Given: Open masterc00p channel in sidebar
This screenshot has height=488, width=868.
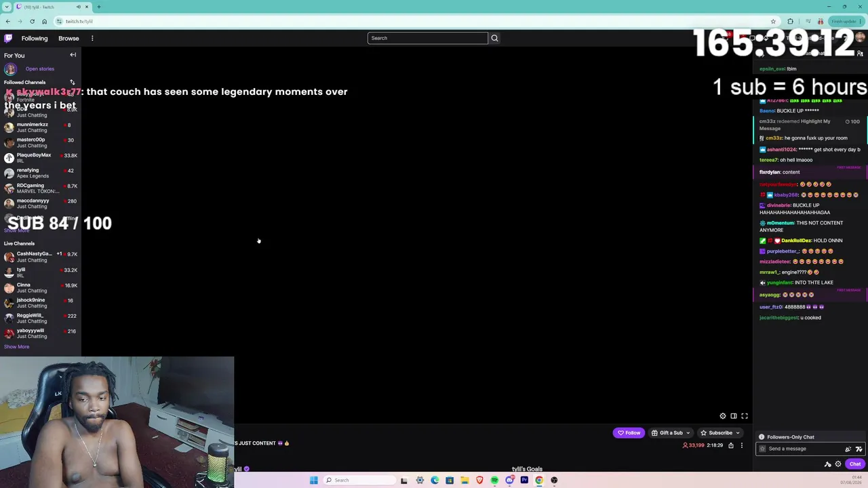Looking at the screenshot, I should pos(41,142).
